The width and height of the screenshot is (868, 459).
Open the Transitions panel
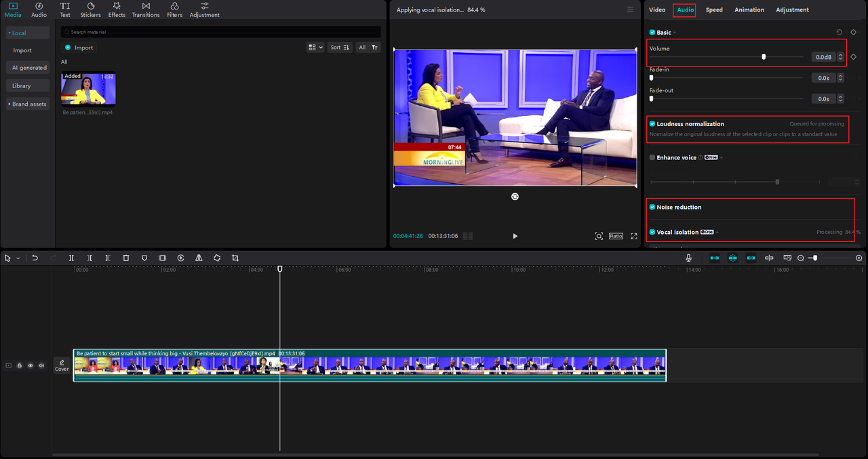[x=146, y=9]
